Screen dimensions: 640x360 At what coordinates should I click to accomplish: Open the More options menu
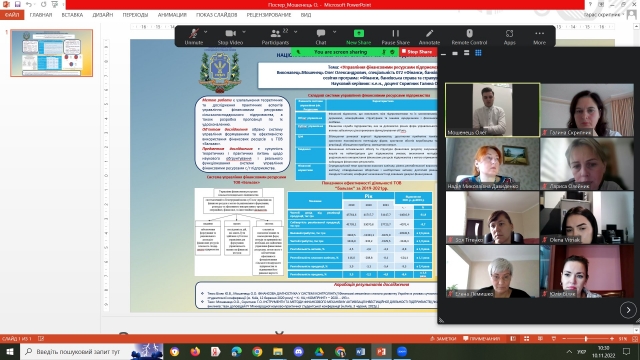pos(539,37)
